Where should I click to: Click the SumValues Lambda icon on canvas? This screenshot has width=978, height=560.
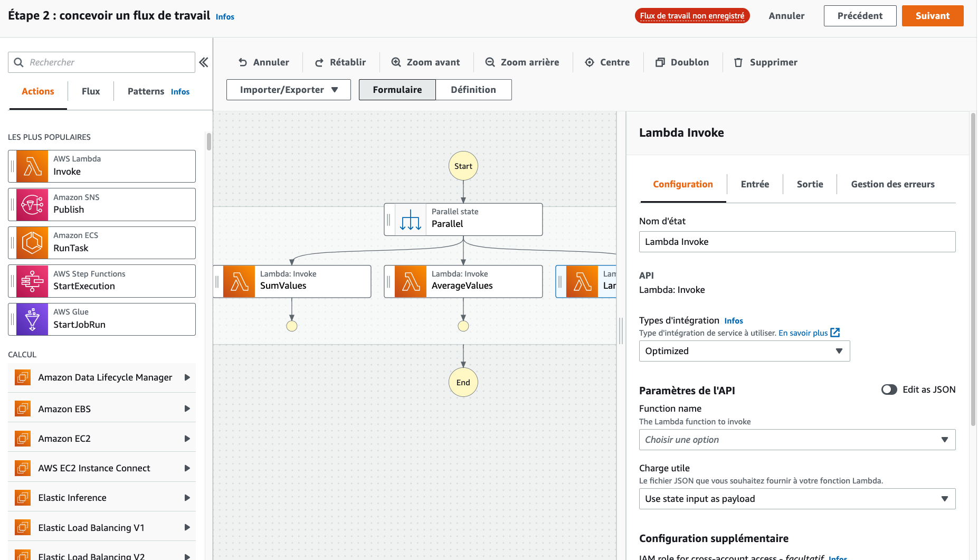coord(239,281)
